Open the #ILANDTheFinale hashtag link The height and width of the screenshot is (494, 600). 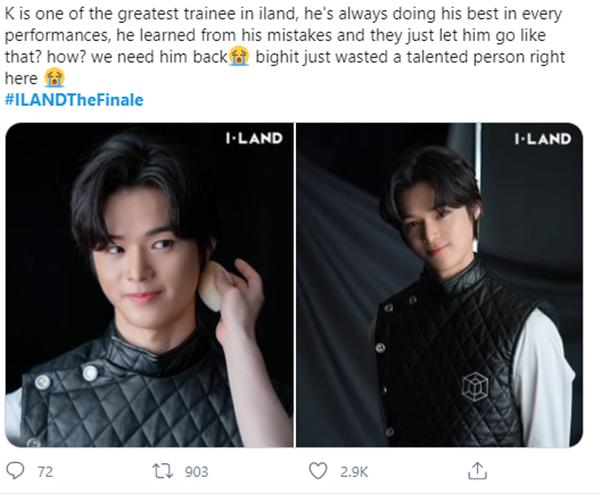click(x=74, y=100)
